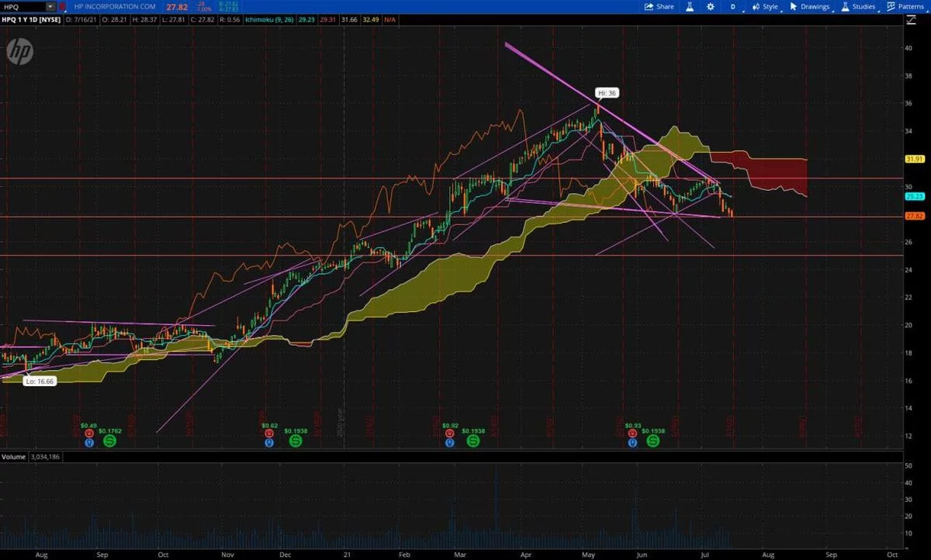Click the HPQ symbol input field
931x560 pixels.
(23, 6)
